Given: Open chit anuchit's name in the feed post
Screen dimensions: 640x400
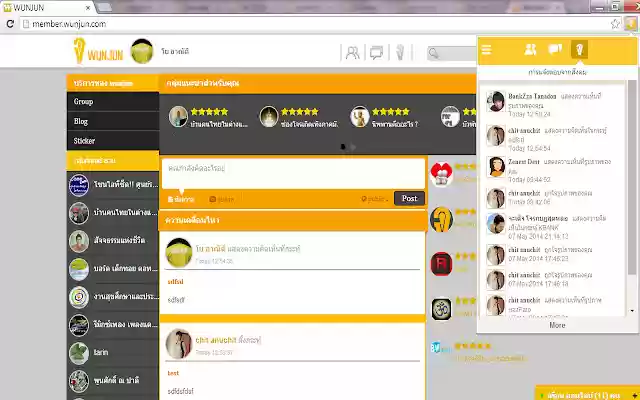Looking at the screenshot, I should click(x=216, y=340).
